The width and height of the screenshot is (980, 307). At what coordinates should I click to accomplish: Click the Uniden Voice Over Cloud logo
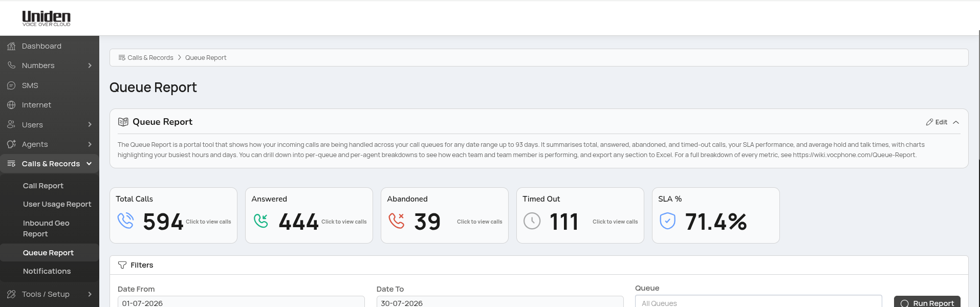tap(46, 18)
